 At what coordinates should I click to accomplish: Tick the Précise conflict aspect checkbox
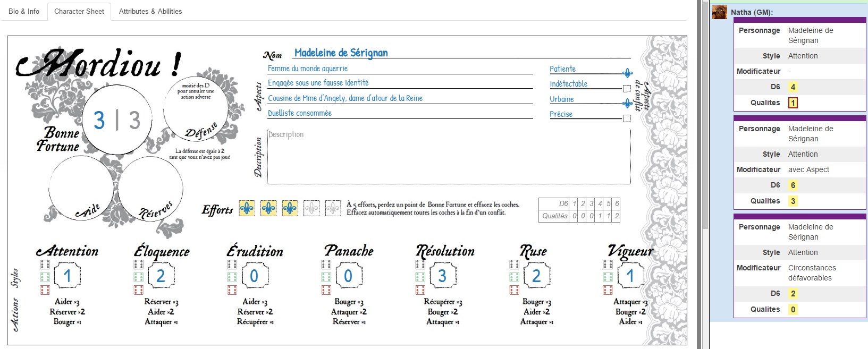pyautogui.click(x=627, y=118)
